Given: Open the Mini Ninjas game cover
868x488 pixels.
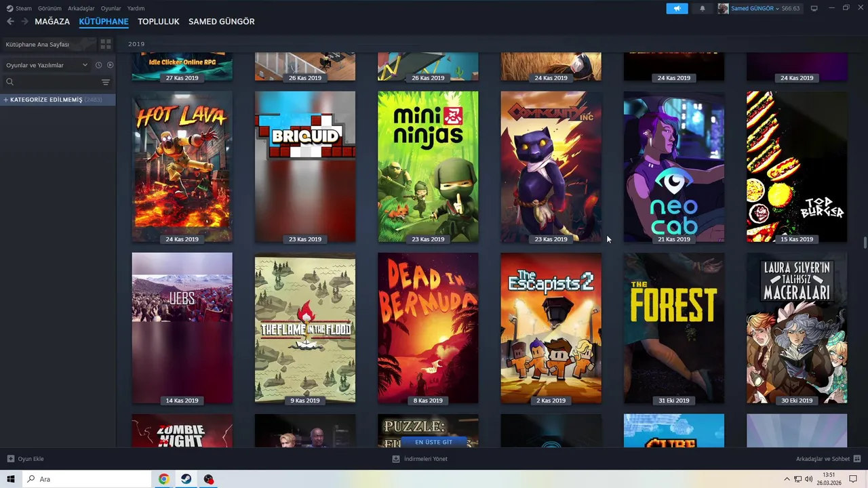Looking at the screenshot, I should (428, 167).
